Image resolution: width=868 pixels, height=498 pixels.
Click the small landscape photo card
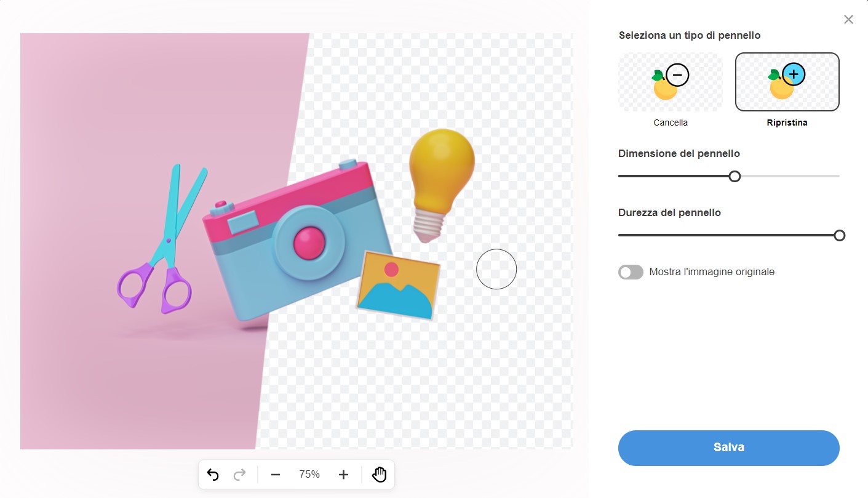click(399, 284)
